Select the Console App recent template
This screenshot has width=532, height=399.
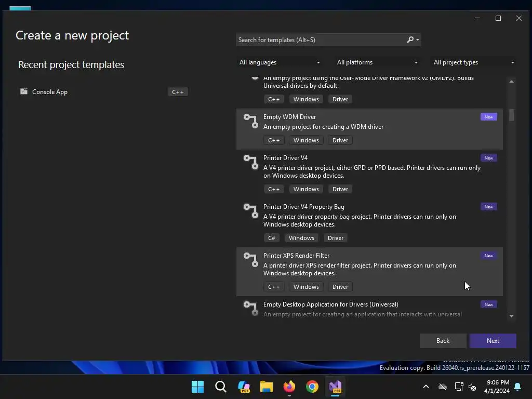point(104,91)
